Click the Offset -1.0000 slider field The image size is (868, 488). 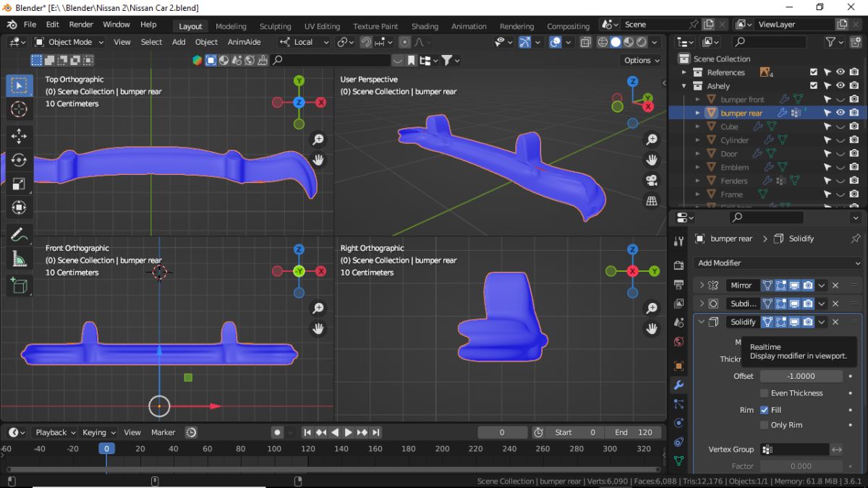pos(801,376)
